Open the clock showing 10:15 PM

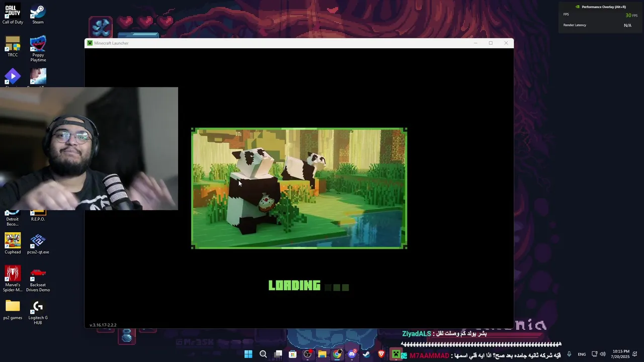coord(621,354)
